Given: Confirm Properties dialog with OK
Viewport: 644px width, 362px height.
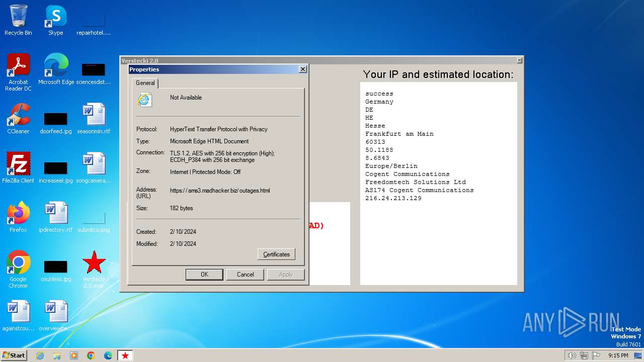Looking at the screenshot, I should (204, 275).
